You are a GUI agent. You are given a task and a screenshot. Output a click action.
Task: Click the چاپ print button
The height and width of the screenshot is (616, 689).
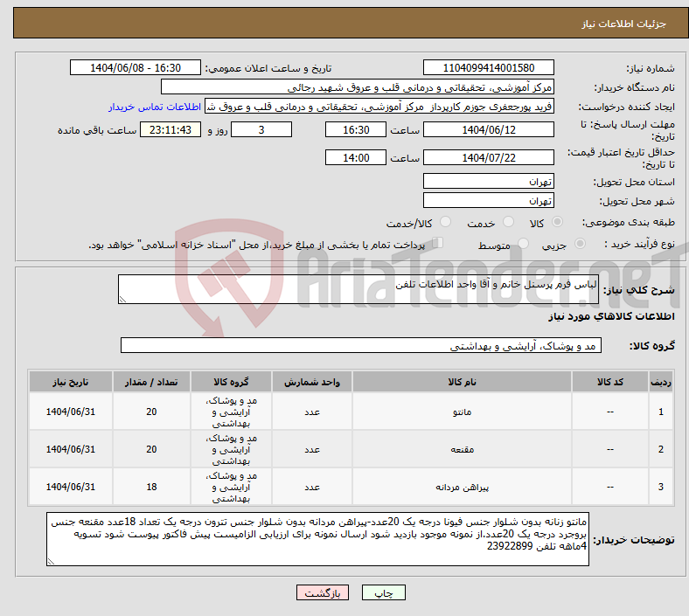pyautogui.click(x=384, y=592)
